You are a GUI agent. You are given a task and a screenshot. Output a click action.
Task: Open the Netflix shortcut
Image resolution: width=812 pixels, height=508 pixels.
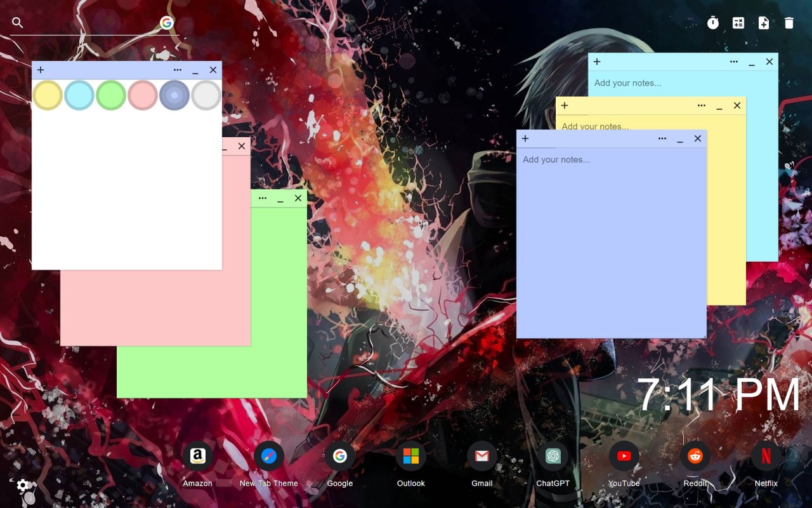pyautogui.click(x=766, y=456)
